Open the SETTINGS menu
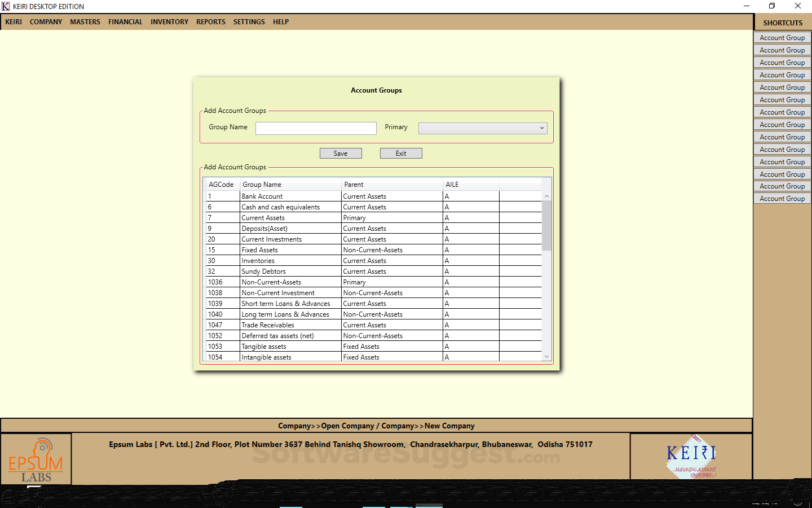Image resolution: width=812 pixels, height=508 pixels. pyautogui.click(x=249, y=21)
